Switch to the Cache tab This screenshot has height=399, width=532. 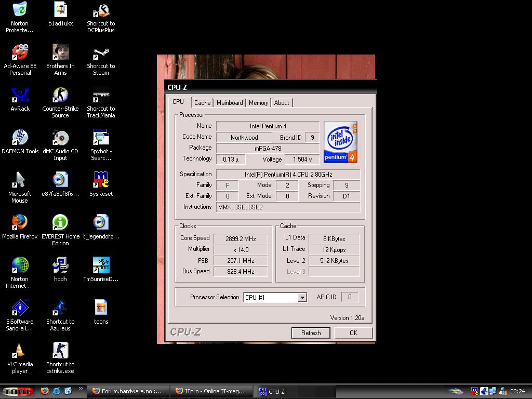pos(203,103)
